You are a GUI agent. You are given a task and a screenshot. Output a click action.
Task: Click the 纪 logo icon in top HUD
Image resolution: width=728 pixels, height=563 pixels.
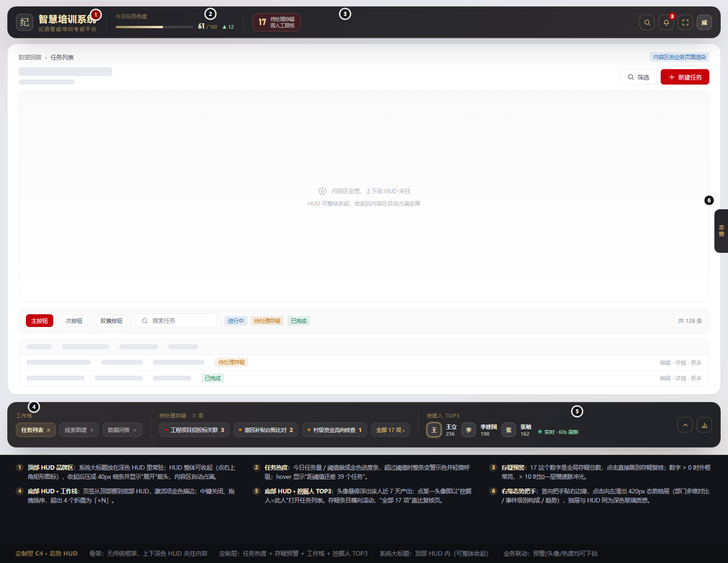coord(25,22)
